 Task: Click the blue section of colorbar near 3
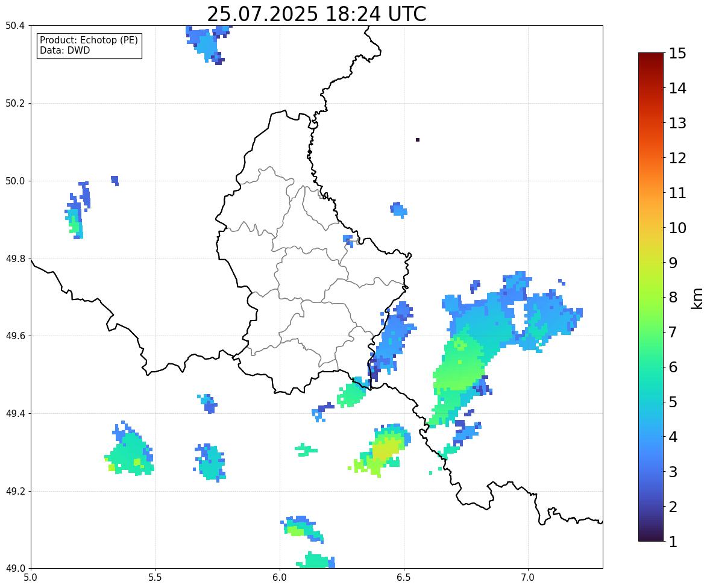651,472
